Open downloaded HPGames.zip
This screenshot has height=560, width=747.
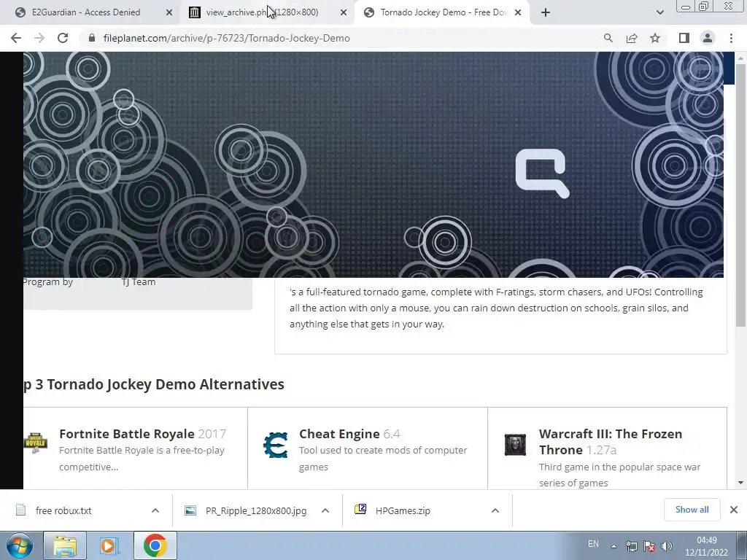pos(403,510)
